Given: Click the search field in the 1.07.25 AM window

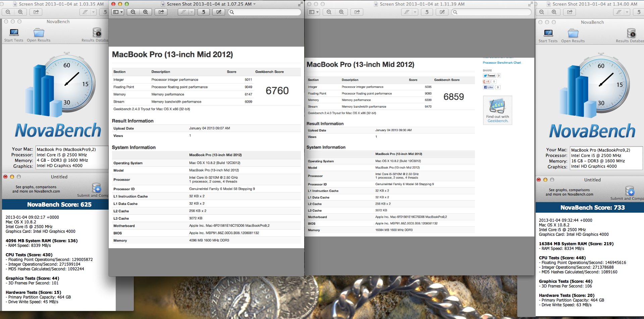Looking at the screenshot, I should tap(265, 12).
